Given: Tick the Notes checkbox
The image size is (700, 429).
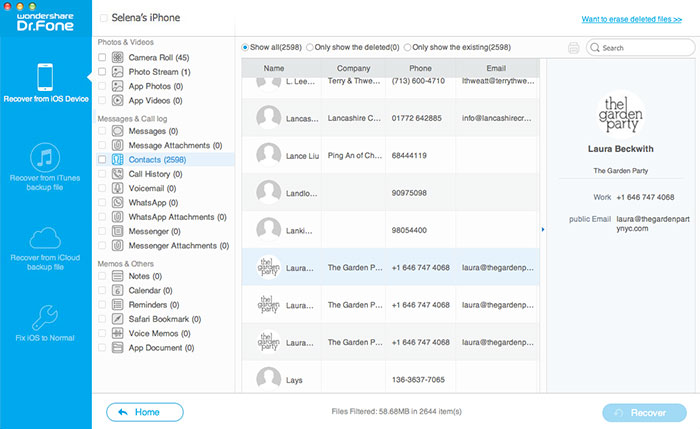Looking at the screenshot, I should (x=102, y=276).
